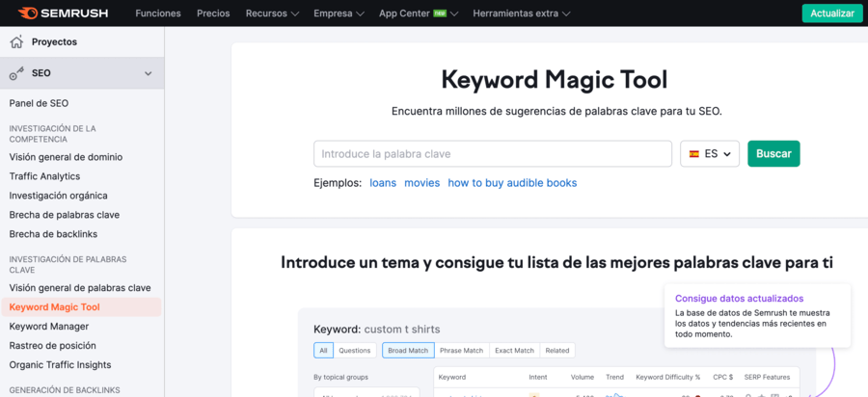
Task: Click the SEO key icon in sidebar
Action: pos(16,73)
